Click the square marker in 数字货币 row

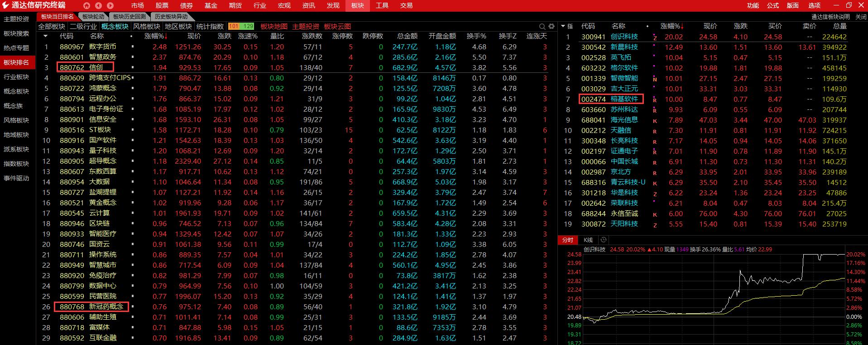click(x=132, y=47)
